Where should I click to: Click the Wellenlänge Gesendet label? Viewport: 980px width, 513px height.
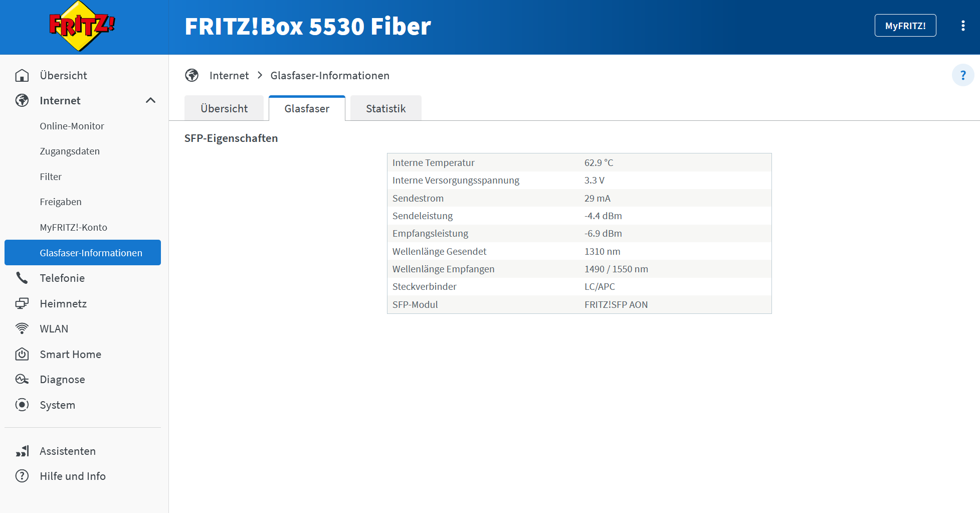tap(439, 251)
